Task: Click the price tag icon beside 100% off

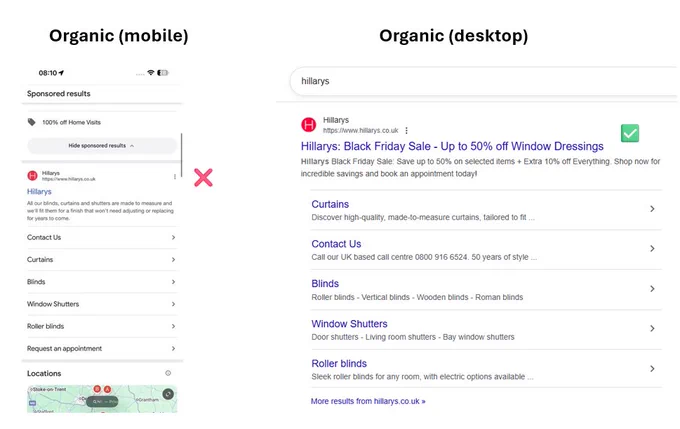Action: pyautogui.click(x=32, y=122)
